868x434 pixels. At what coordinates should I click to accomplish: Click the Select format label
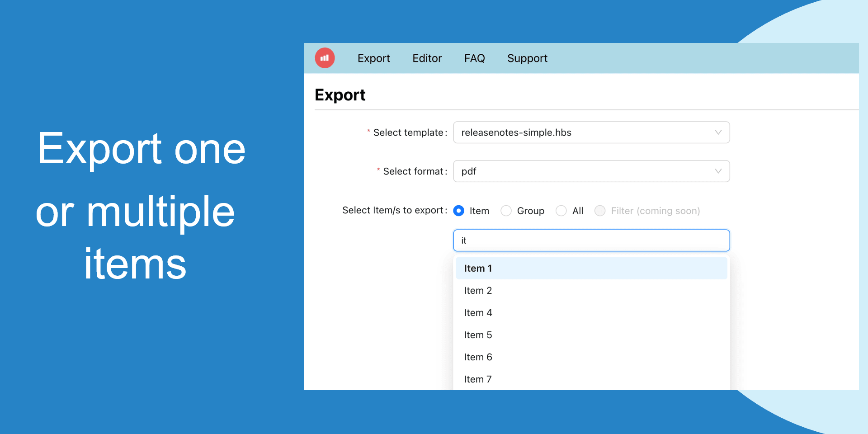pos(415,171)
